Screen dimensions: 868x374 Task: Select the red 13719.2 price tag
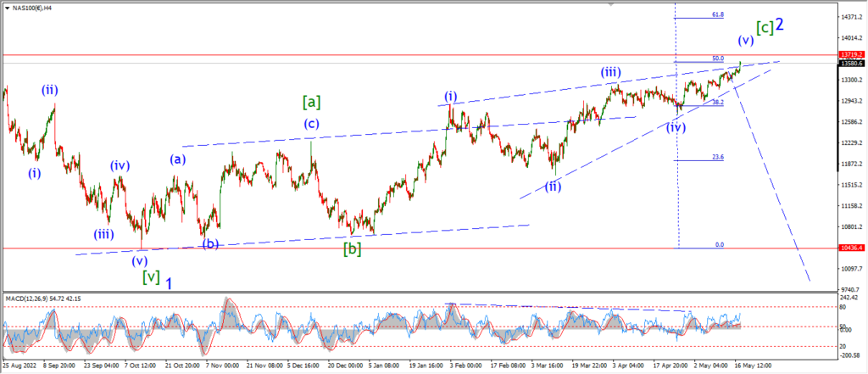[851, 54]
